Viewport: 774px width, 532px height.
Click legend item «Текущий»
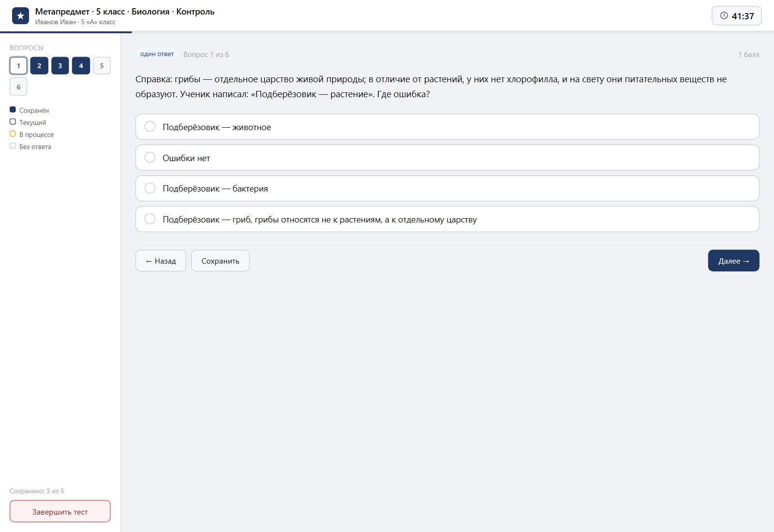(x=28, y=122)
